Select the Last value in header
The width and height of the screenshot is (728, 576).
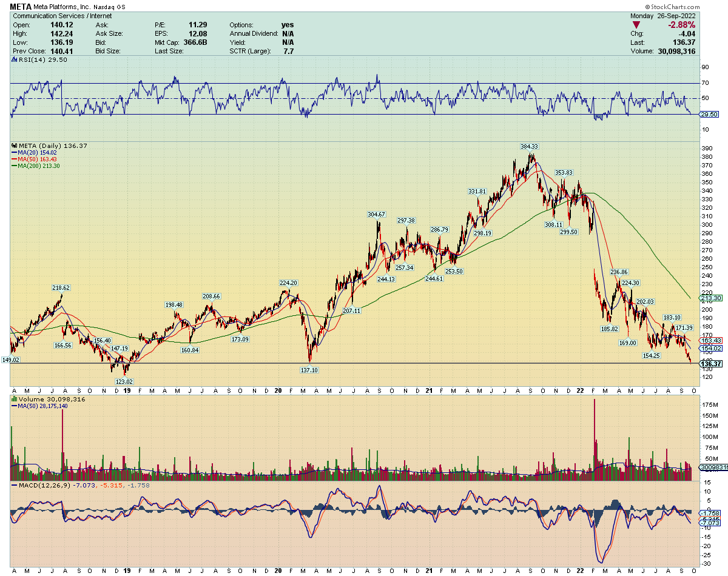point(684,42)
